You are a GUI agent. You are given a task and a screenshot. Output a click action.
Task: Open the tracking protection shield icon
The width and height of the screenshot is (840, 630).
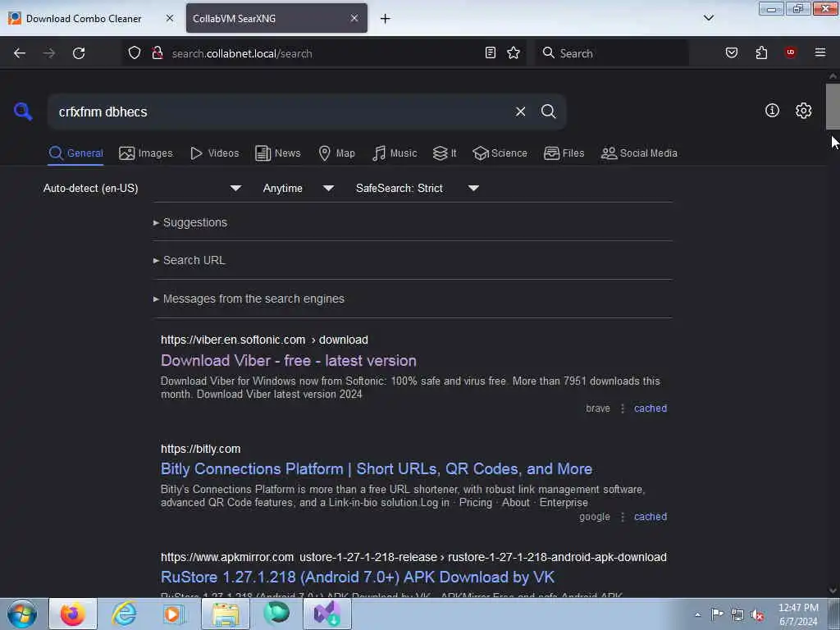(135, 52)
